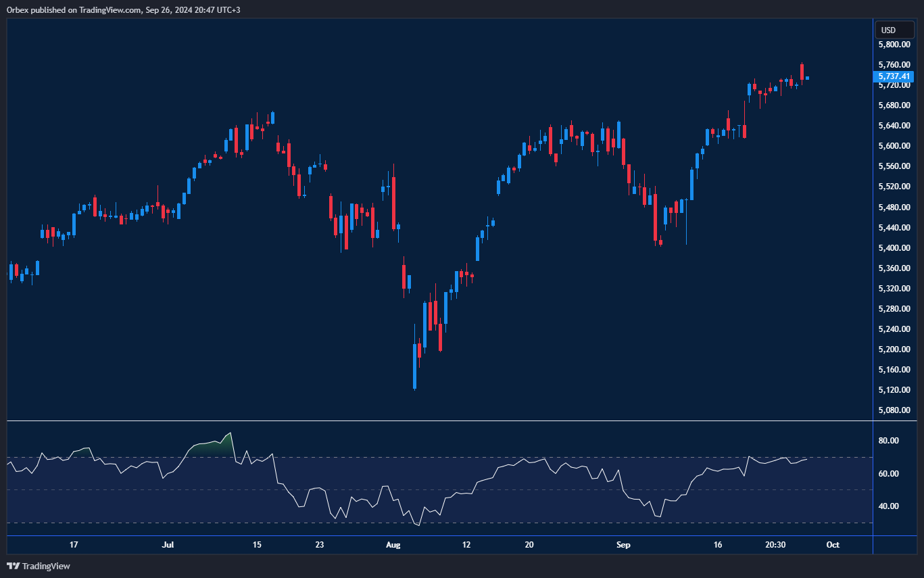Click the Oct marker on time axis
The image size is (924, 578).
pyautogui.click(x=833, y=545)
